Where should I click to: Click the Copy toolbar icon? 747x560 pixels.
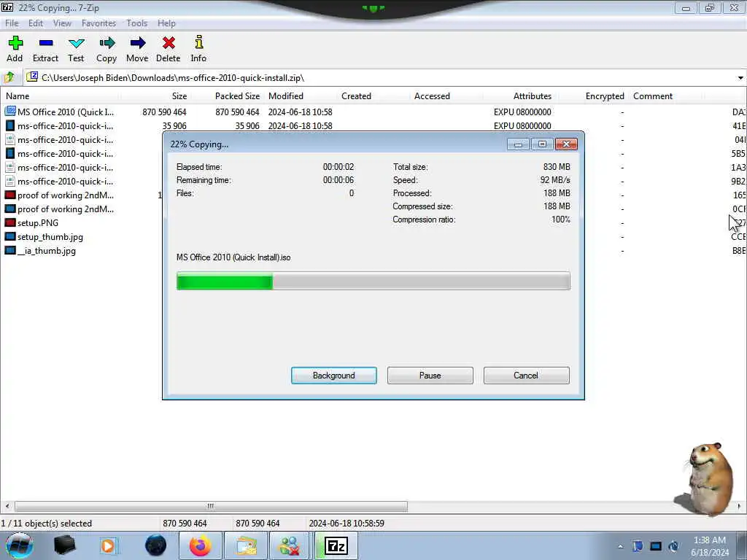(x=107, y=49)
